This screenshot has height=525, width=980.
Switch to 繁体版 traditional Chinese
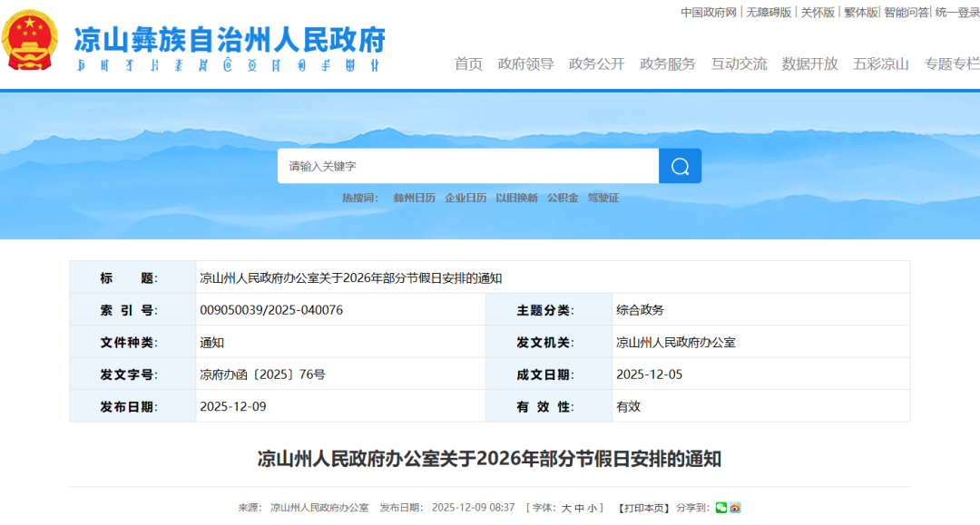861,13
